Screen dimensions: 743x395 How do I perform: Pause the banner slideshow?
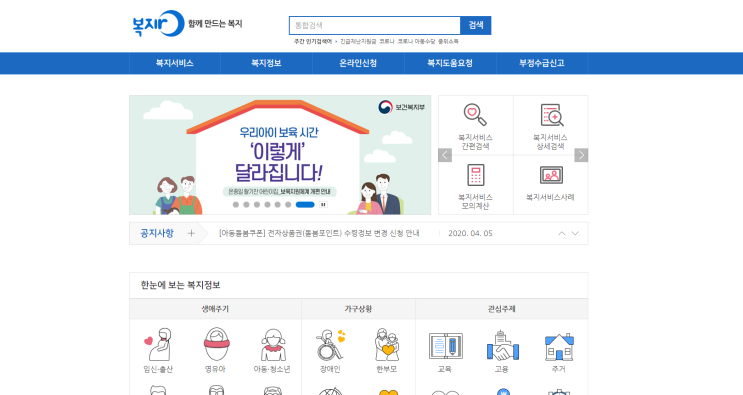(323, 205)
